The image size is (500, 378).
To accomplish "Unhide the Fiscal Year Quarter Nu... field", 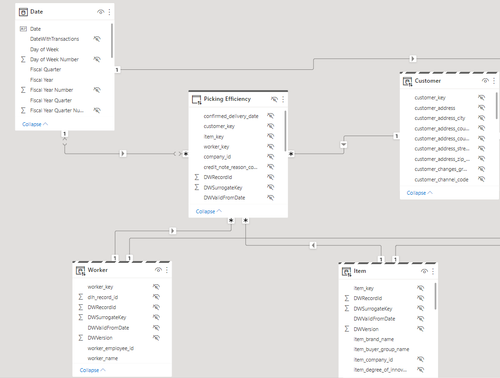I will (x=97, y=110).
